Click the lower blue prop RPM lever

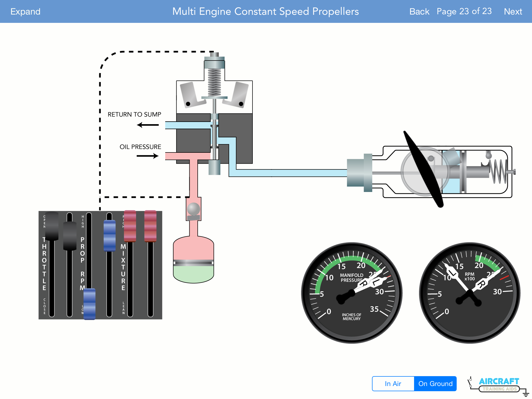89,303
